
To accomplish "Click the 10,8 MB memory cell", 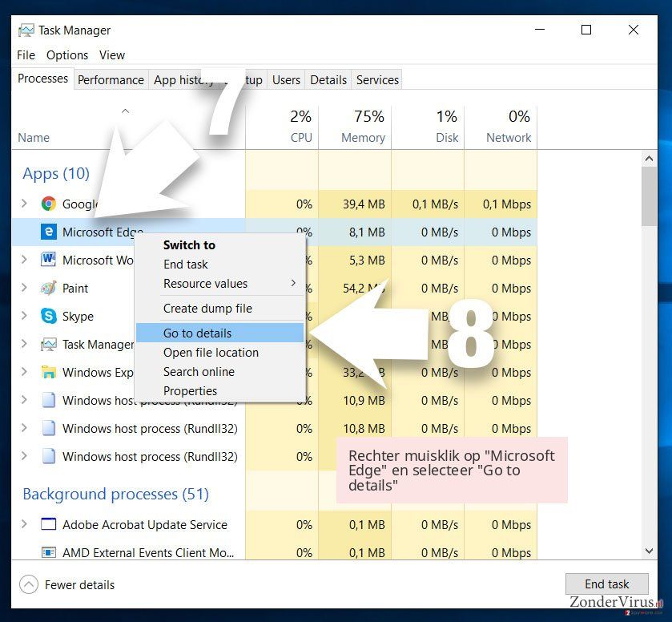I will click(x=355, y=428).
